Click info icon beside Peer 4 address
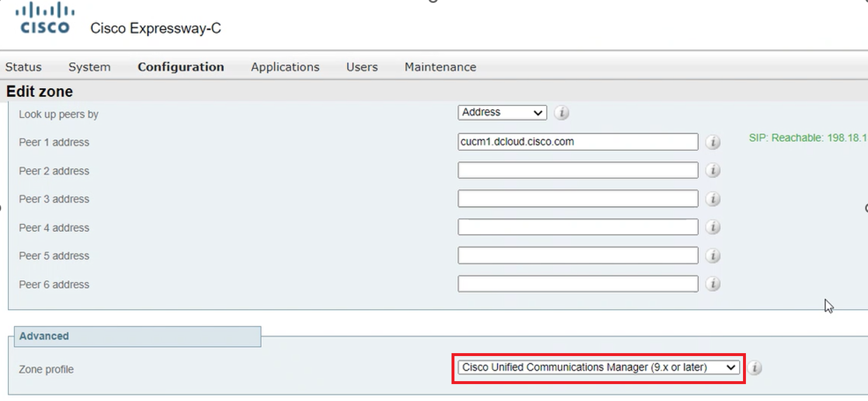The width and height of the screenshot is (868, 401). tap(712, 227)
